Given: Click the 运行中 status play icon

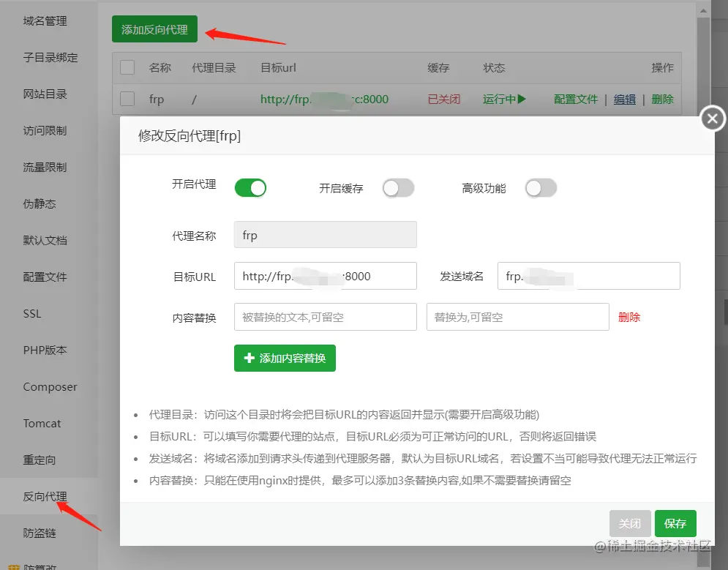Looking at the screenshot, I should [x=522, y=99].
